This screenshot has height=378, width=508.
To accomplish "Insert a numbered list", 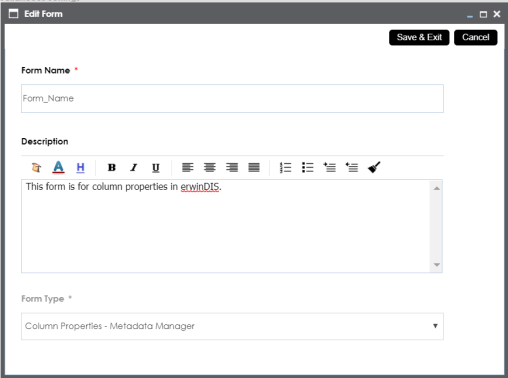I will tap(285, 167).
